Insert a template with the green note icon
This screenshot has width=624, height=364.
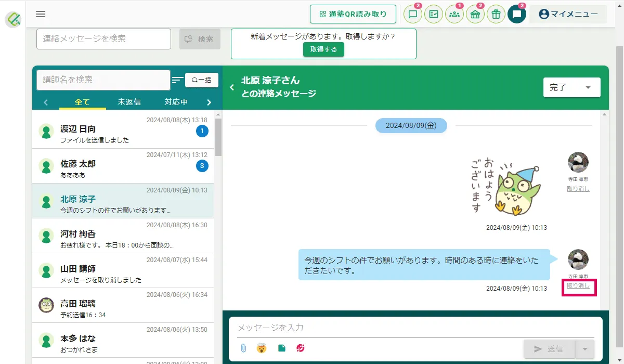click(281, 348)
